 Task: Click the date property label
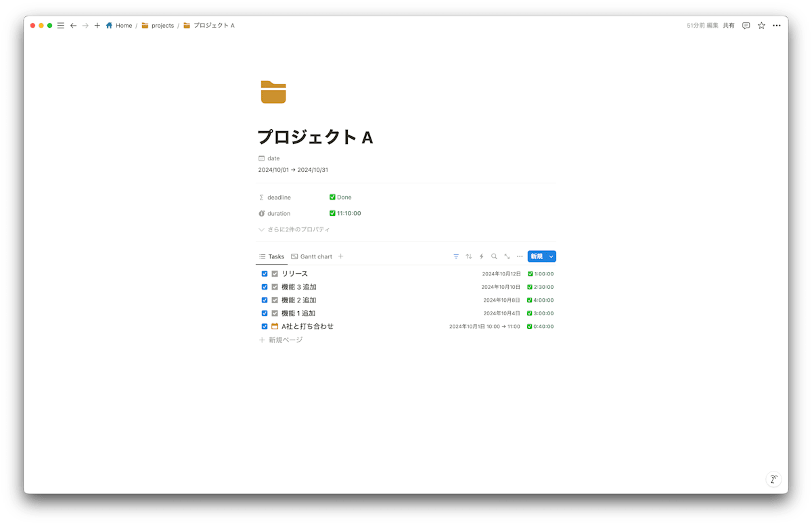(269, 158)
